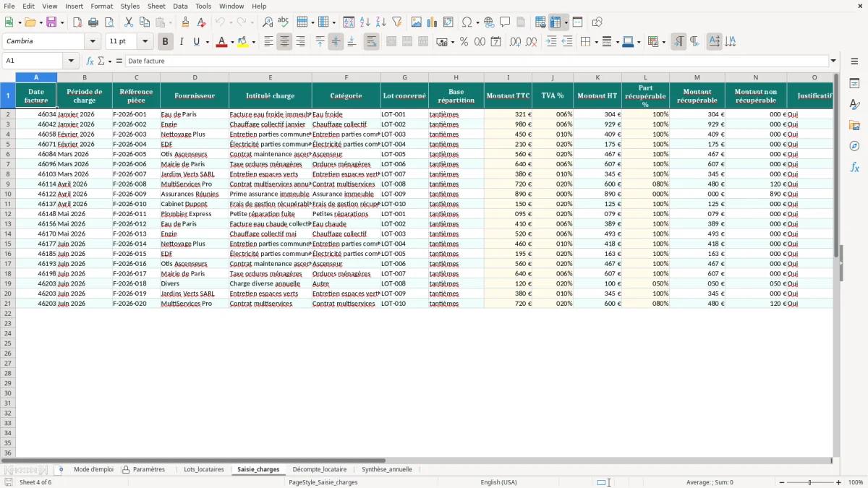Sort descending
868x488 pixels.
tap(380, 22)
